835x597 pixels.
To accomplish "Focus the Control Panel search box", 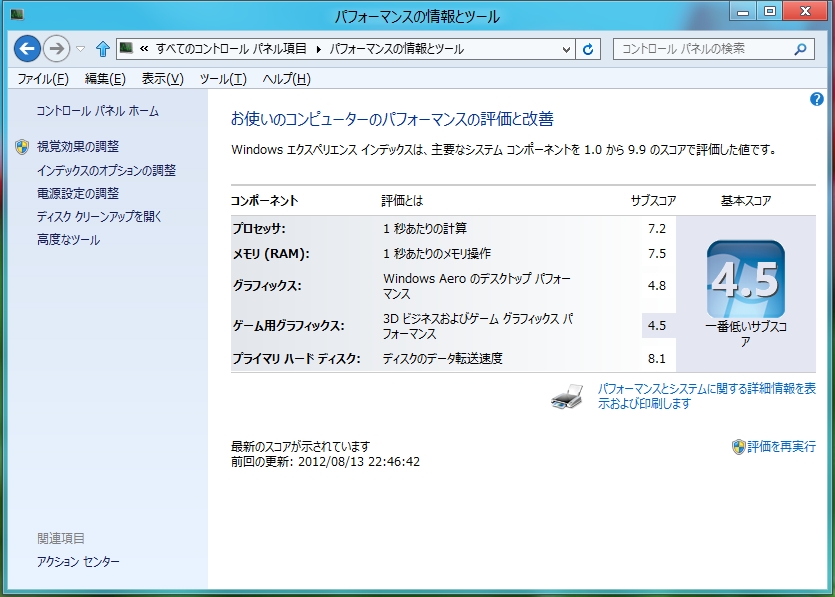I will [714, 49].
